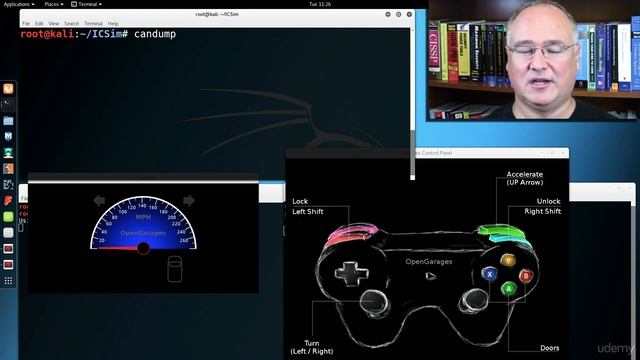The image size is (640, 360).
Task: Click the Accelerate (UP Arrow) label
Action: pos(525,178)
